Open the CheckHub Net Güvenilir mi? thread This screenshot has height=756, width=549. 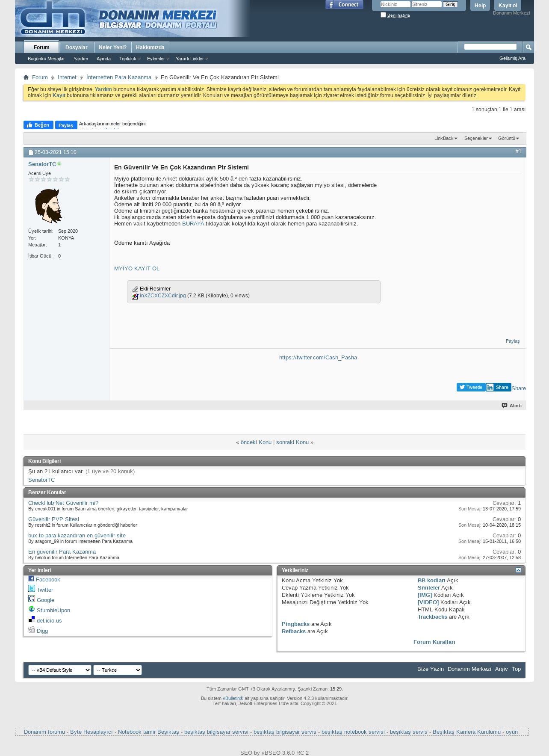coord(63,503)
